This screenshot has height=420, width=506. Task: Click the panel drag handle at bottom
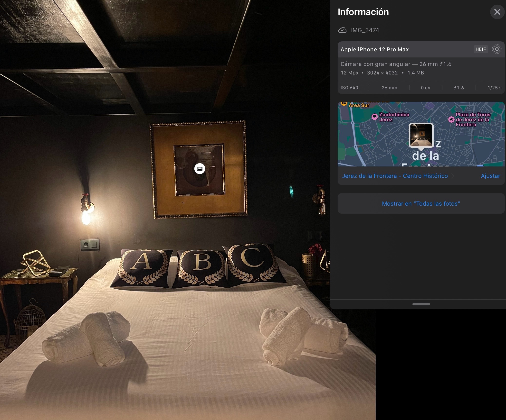tap(421, 304)
